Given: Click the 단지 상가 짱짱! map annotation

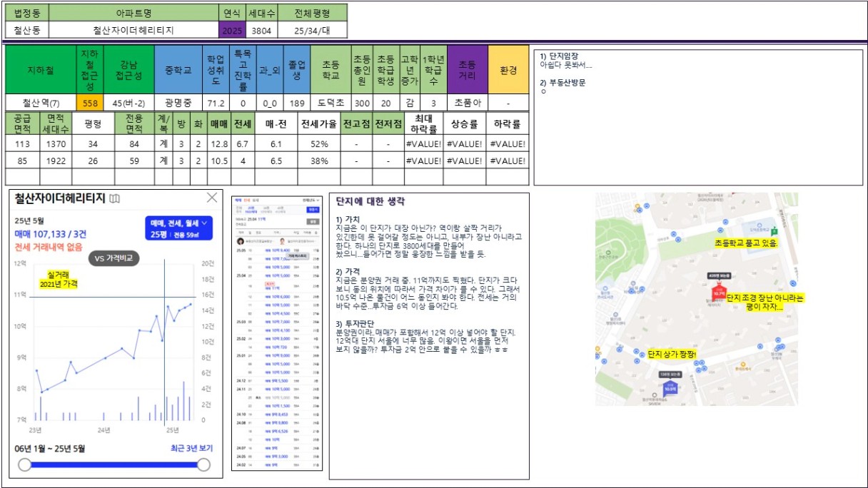Looking at the screenshot, I should (x=672, y=354).
